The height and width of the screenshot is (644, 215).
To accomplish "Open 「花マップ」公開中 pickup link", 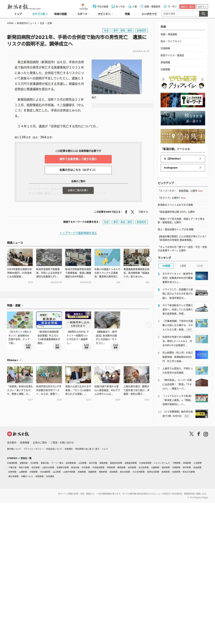I will pyautogui.click(x=169, y=198).
